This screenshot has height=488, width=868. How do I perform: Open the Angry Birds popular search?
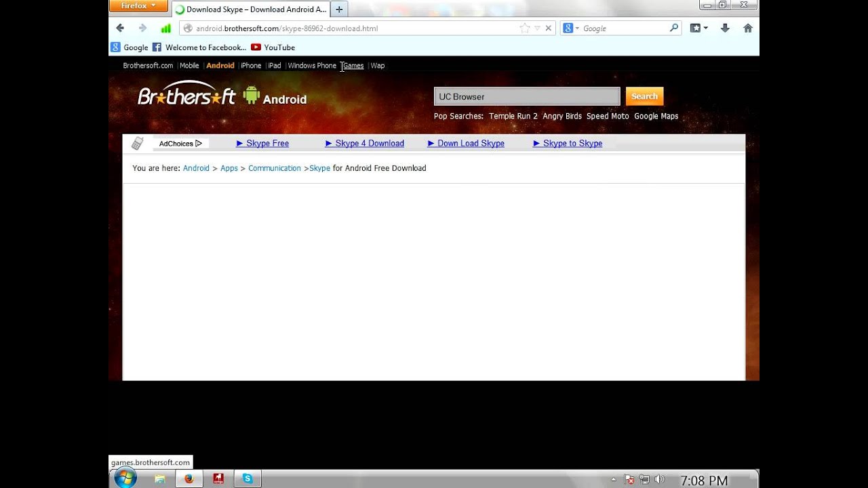coord(562,116)
